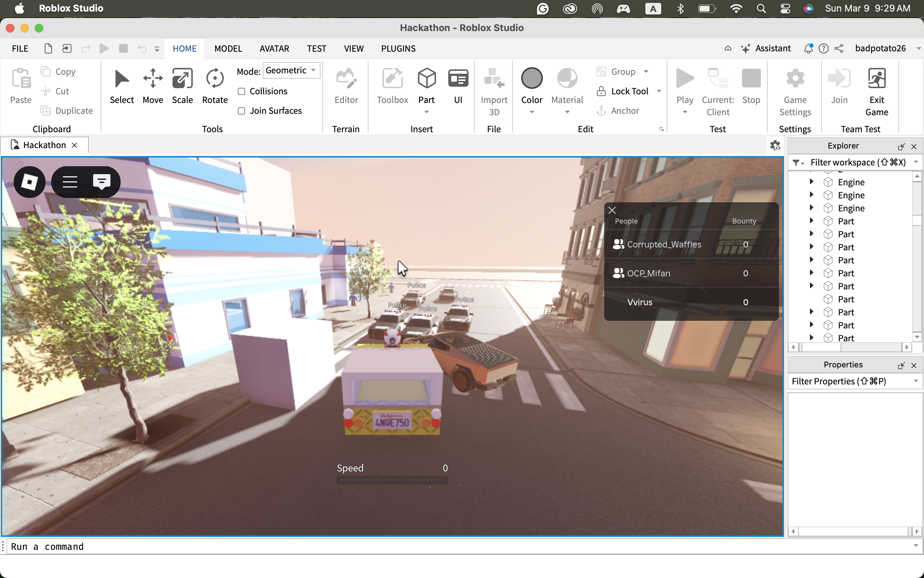The width and height of the screenshot is (924, 578).
Task: Open the UI insert tool
Action: click(x=458, y=86)
